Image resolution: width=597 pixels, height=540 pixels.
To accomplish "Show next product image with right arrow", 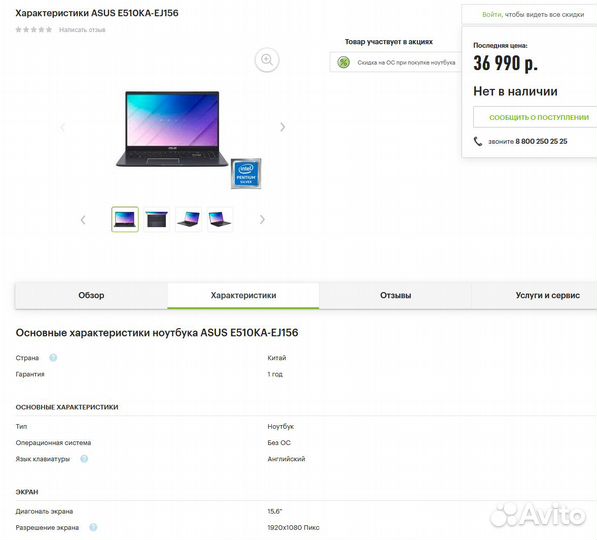I will (x=283, y=127).
